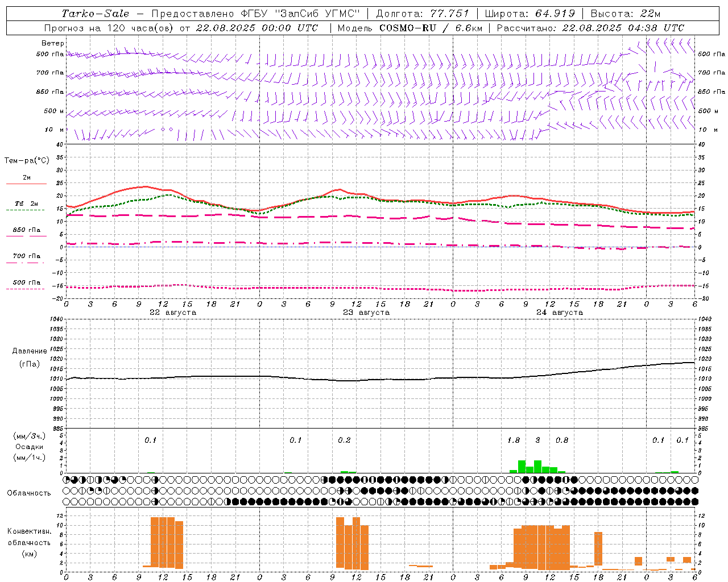
Task: Click the "Td 2м" dew point legend label
Action: pos(26,203)
